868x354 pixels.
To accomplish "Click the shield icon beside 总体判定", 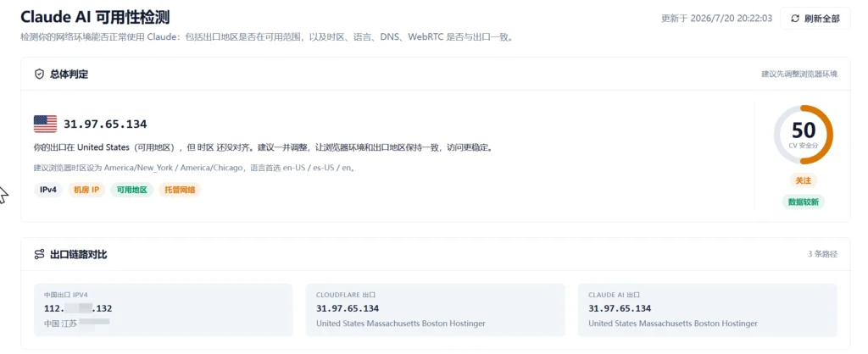I will click(x=39, y=75).
